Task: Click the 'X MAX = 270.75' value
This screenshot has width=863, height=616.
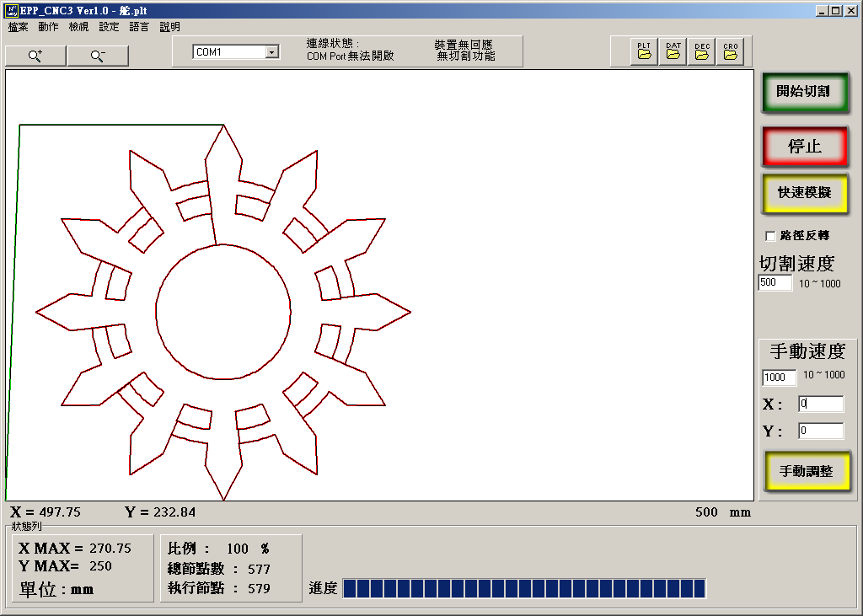Action: point(75,549)
